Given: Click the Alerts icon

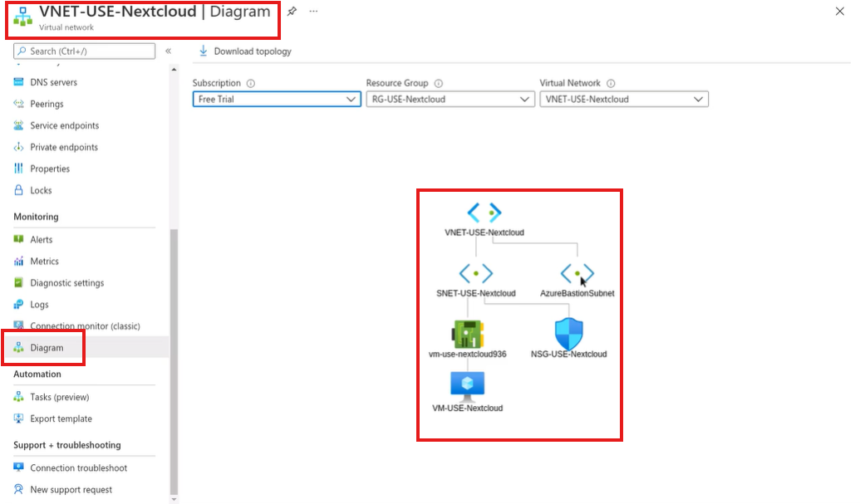Looking at the screenshot, I should click(18, 239).
